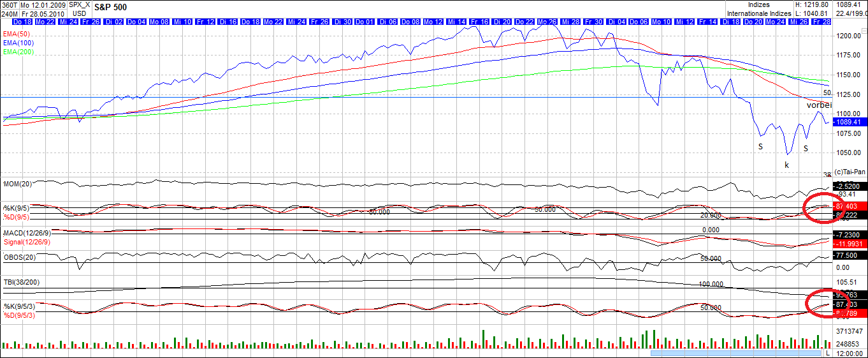Click the Di 16 date marker

[x=228, y=22]
